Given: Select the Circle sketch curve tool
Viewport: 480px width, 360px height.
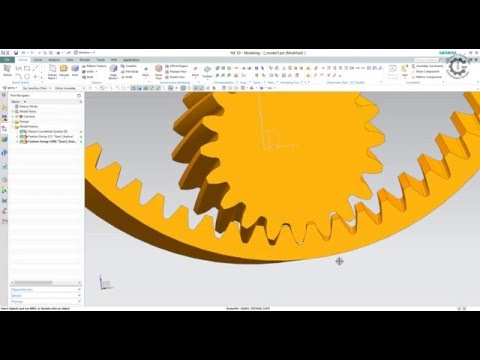Looking at the screenshot, I should coord(27,77).
